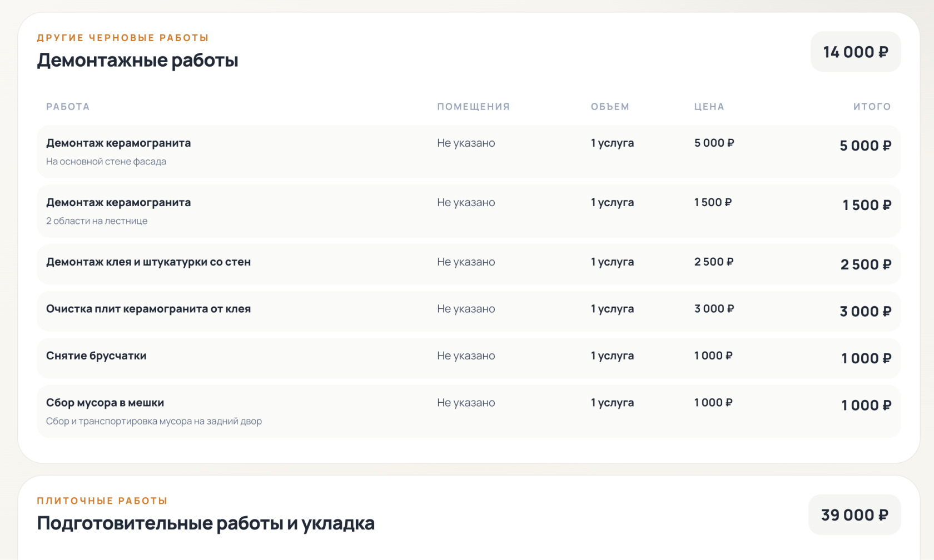934x560 pixels.
Task: Click the 1 000 ₽ total for Снятие брусчатки
Action: click(x=866, y=358)
